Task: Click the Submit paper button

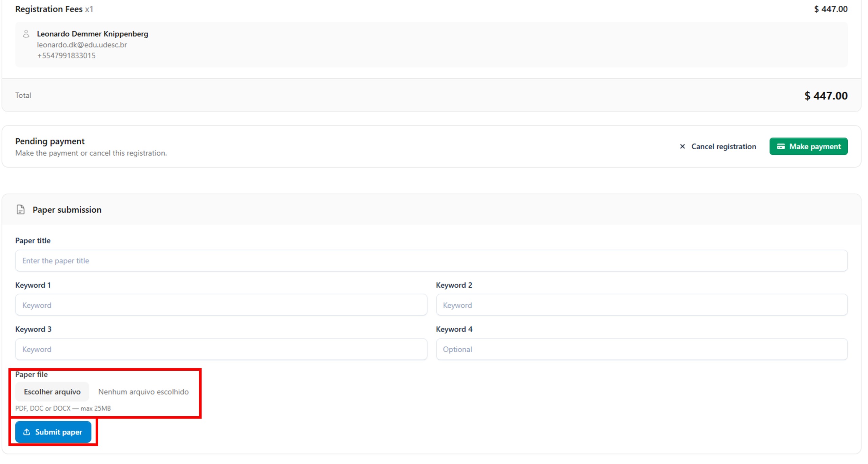Action: point(53,432)
